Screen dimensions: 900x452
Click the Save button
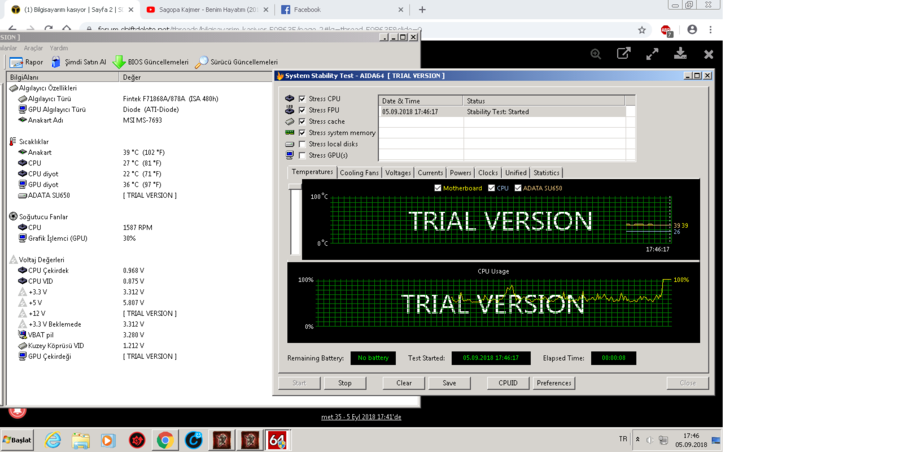pos(449,383)
